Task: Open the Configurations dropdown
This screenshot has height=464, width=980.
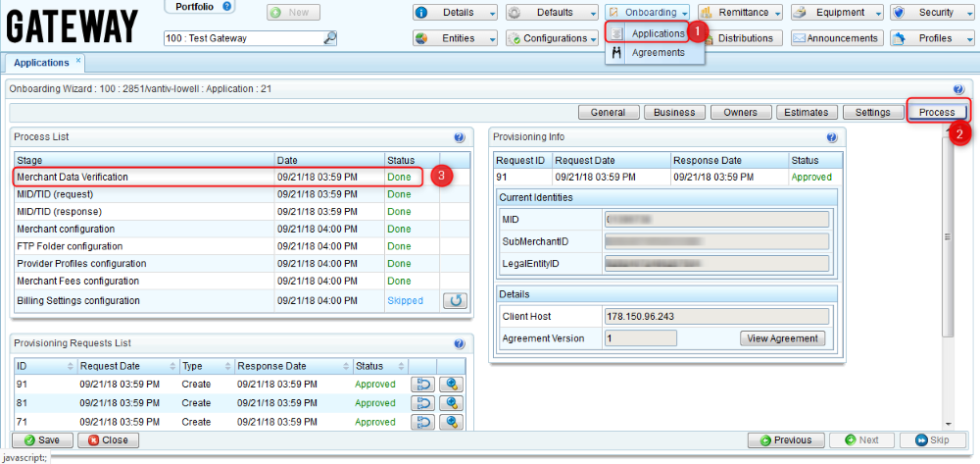Action: [553, 38]
